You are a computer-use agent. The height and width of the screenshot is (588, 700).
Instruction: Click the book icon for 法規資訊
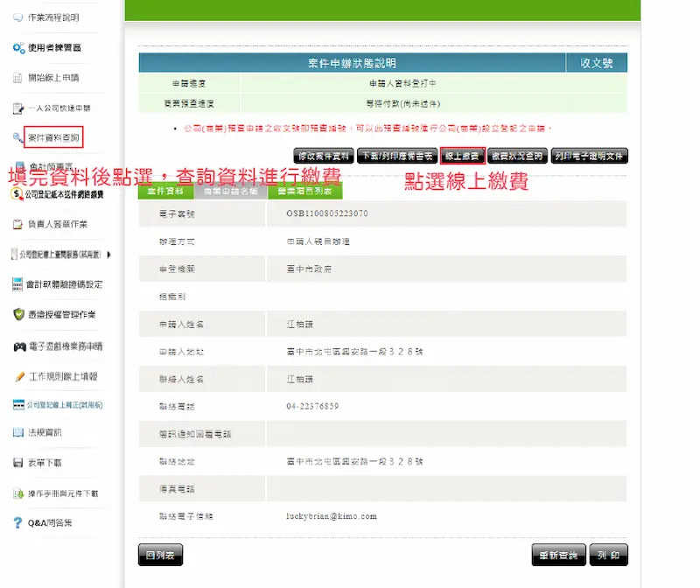pos(18,432)
